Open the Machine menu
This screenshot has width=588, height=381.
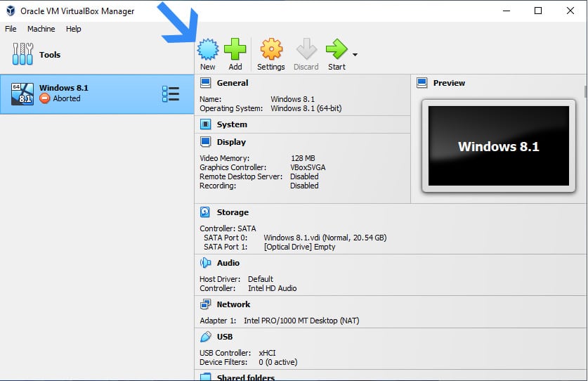click(x=41, y=29)
